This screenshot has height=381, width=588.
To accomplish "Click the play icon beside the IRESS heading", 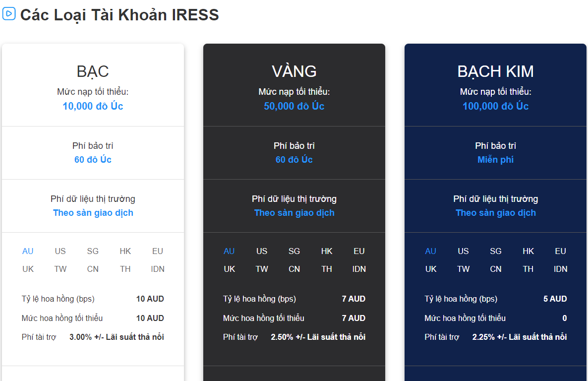I will pyautogui.click(x=9, y=13).
